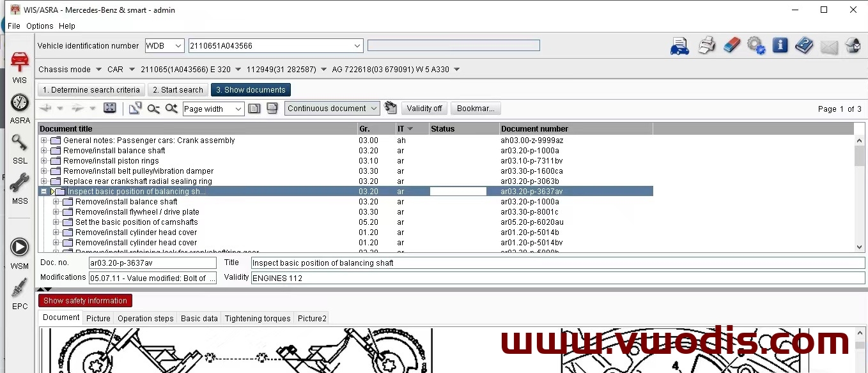868x373 pixels.
Task: Click the grey envelope mail icon
Action: pos(829,47)
